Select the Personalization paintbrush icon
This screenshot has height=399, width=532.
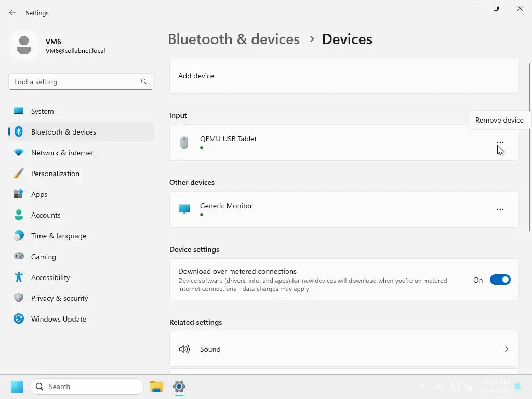19,174
